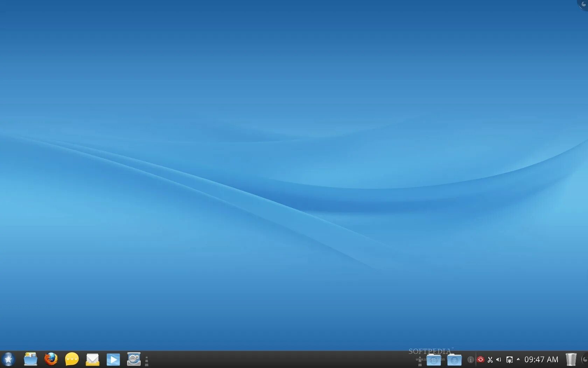Expand hidden system tray icons arrow
The image size is (588, 368).
[518, 359]
